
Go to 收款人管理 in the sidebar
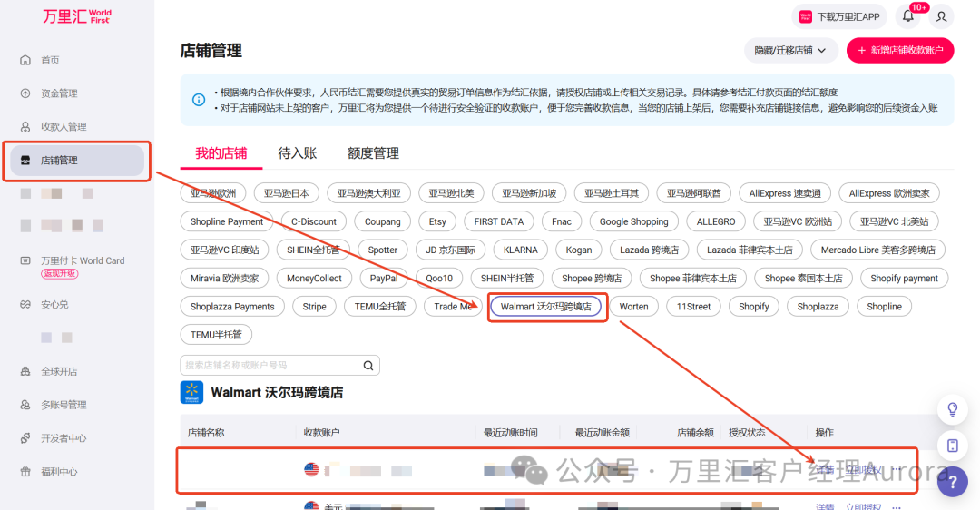(x=64, y=126)
